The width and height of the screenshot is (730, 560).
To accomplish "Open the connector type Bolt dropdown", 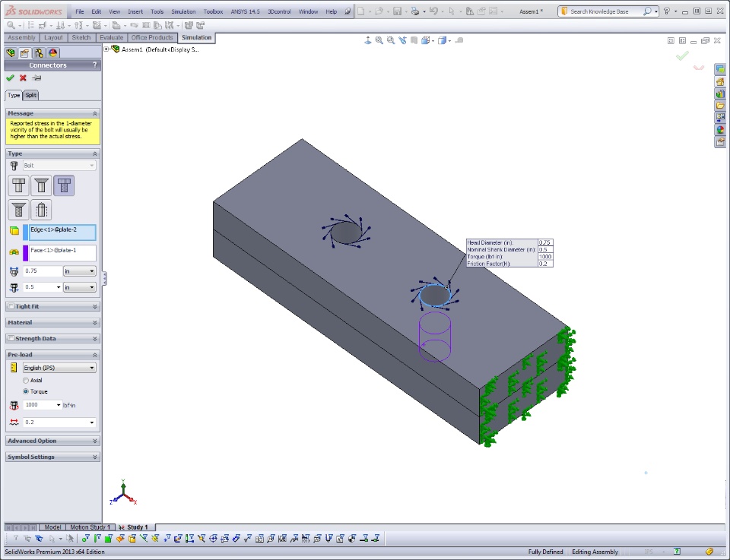I will click(59, 166).
